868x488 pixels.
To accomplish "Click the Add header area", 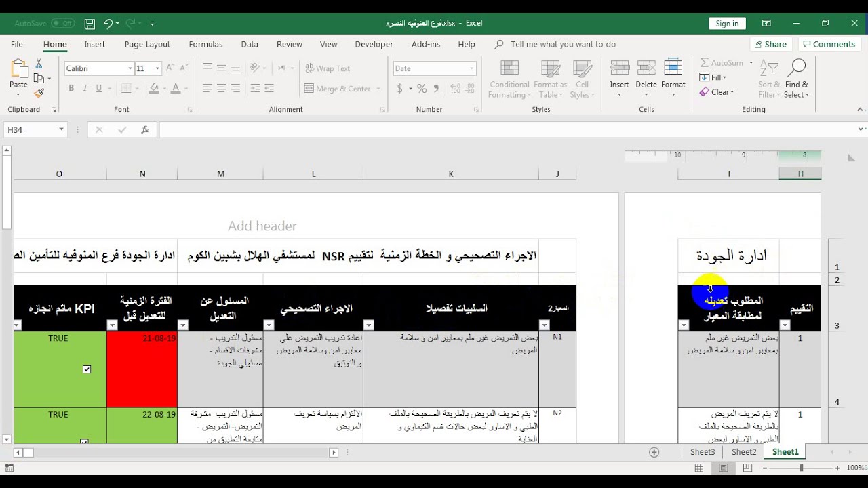I will coord(262,226).
